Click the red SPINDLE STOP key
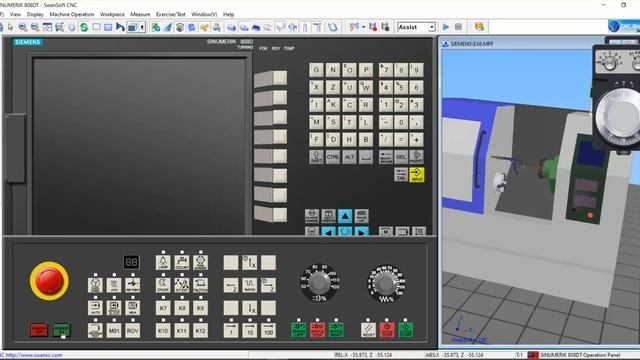The height and width of the screenshot is (360, 640). tap(318, 330)
